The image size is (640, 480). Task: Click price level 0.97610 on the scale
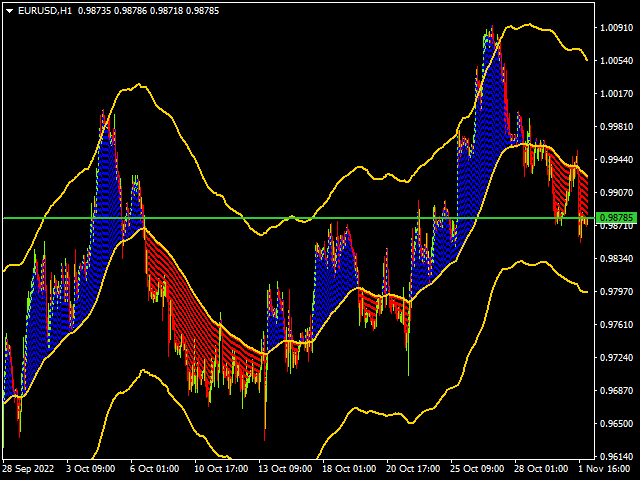[x=616, y=324]
